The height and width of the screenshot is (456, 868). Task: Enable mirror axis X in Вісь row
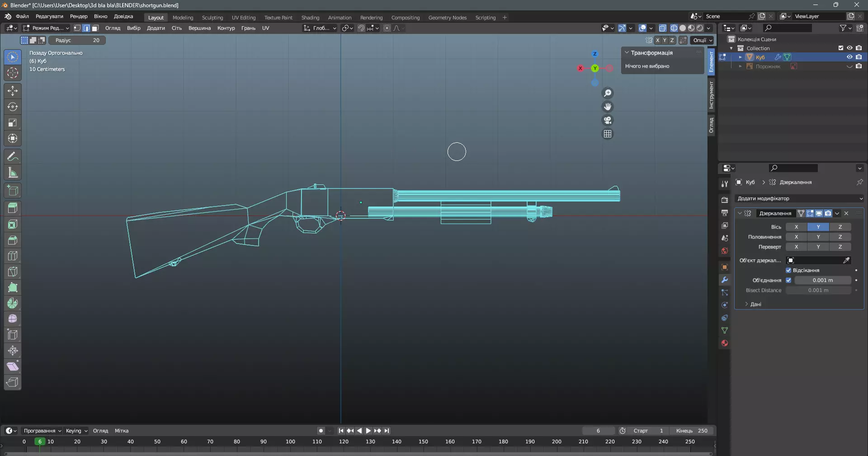(796, 227)
